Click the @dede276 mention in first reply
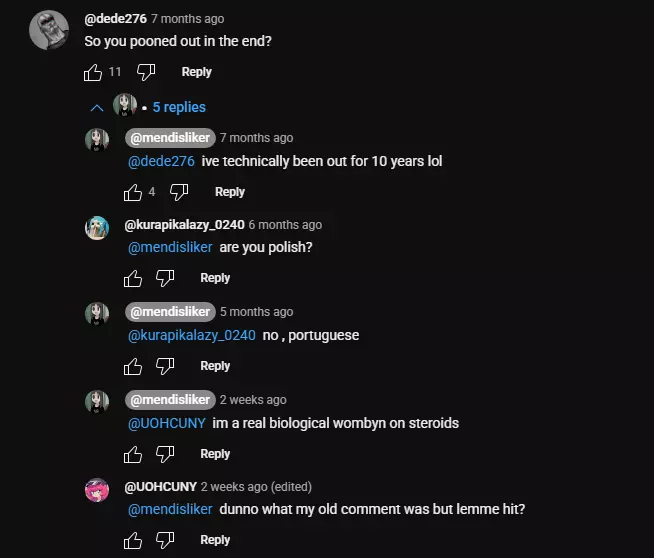Image resolution: width=654 pixels, height=558 pixels. [x=161, y=161]
